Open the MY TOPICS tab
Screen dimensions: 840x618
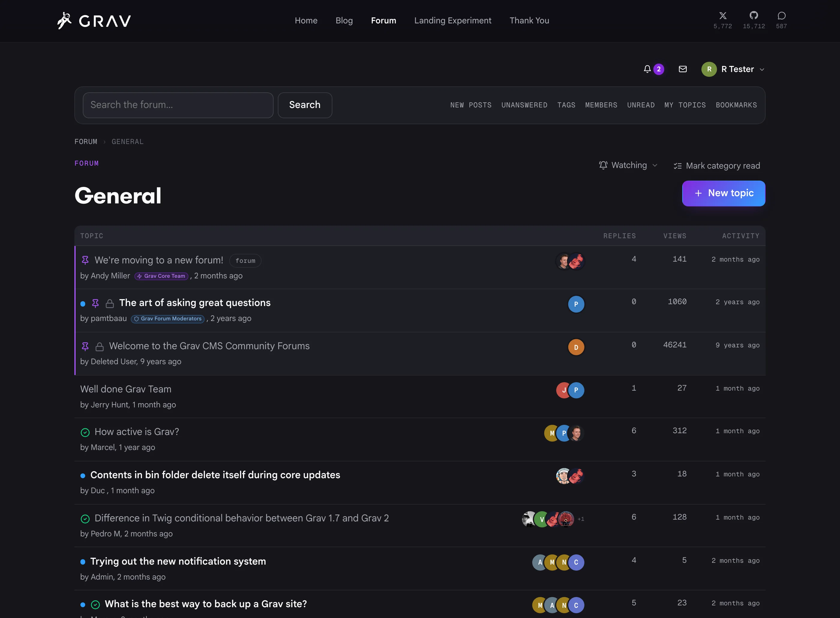[685, 105]
